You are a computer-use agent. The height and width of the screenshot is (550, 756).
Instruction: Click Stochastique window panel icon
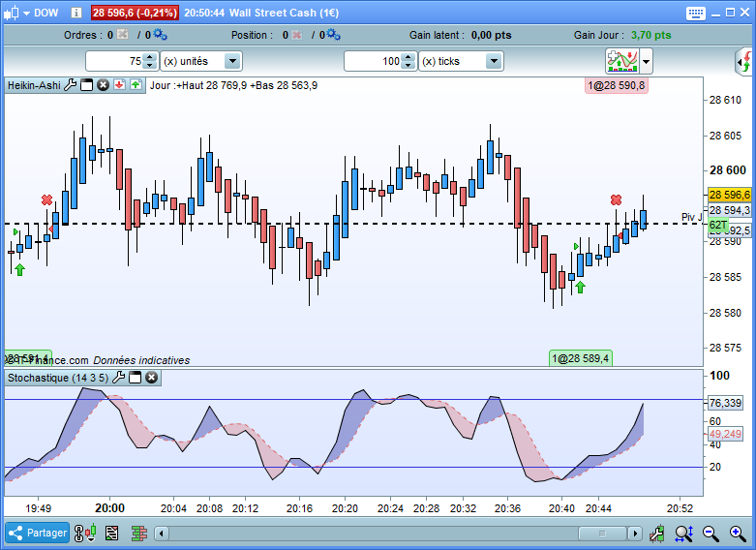136,378
